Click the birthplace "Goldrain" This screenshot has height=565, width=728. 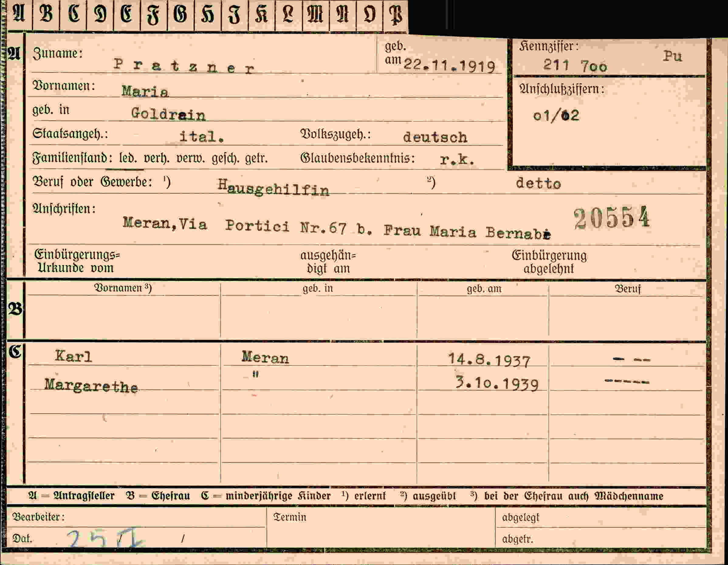[168, 114]
